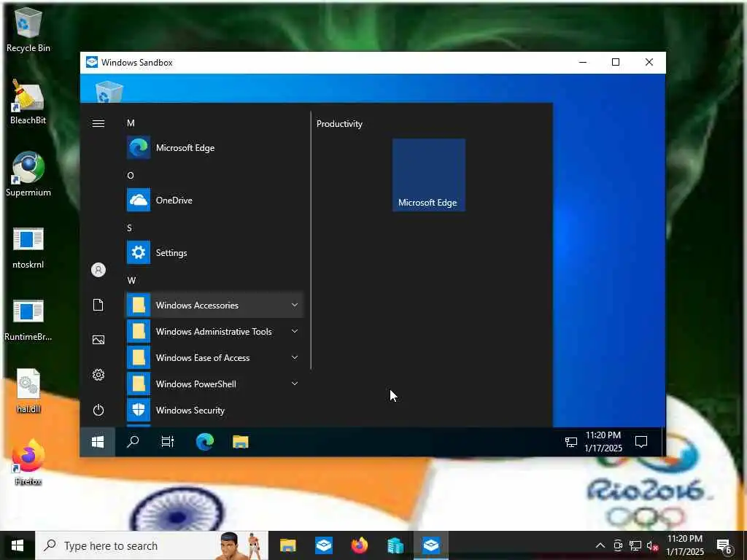Open Windows Security in the Start menu
The height and width of the screenshot is (560, 747).
[x=214, y=410]
